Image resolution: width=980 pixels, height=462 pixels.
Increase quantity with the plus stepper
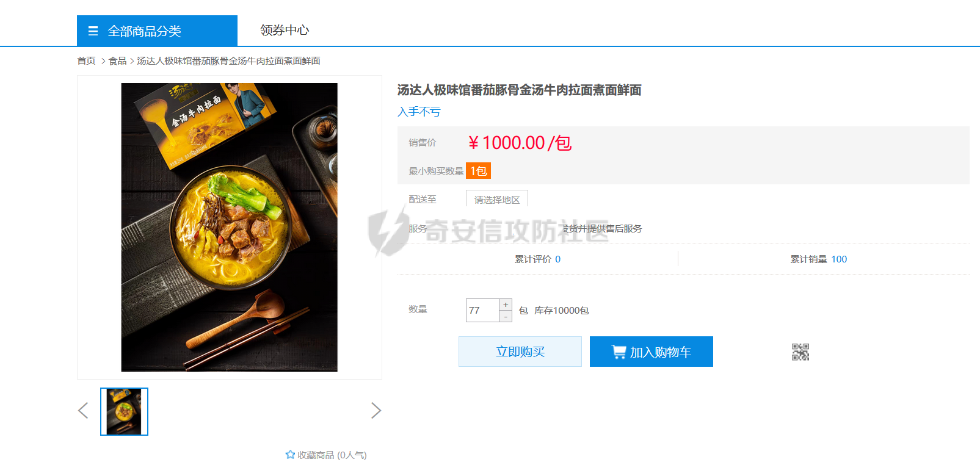[506, 305]
